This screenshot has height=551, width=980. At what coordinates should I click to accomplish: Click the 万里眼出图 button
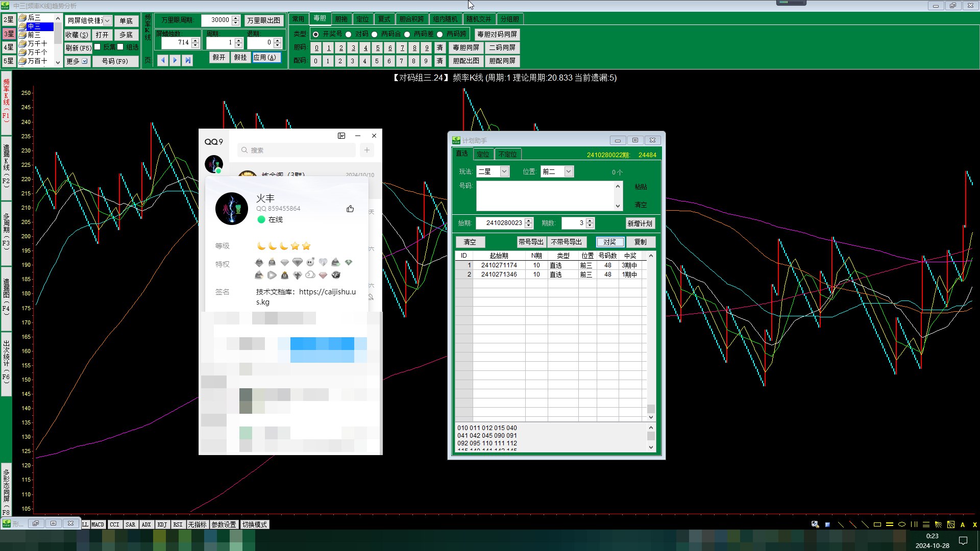click(x=264, y=20)
